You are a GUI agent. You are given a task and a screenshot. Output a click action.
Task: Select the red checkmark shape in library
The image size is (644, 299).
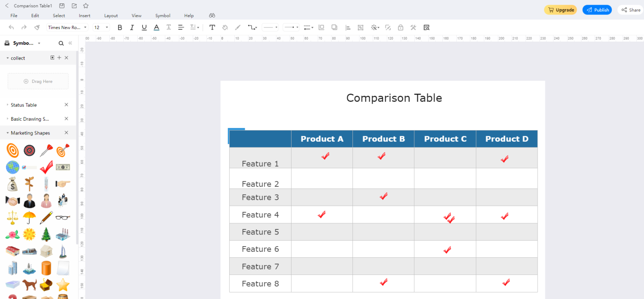click(46, 167)
